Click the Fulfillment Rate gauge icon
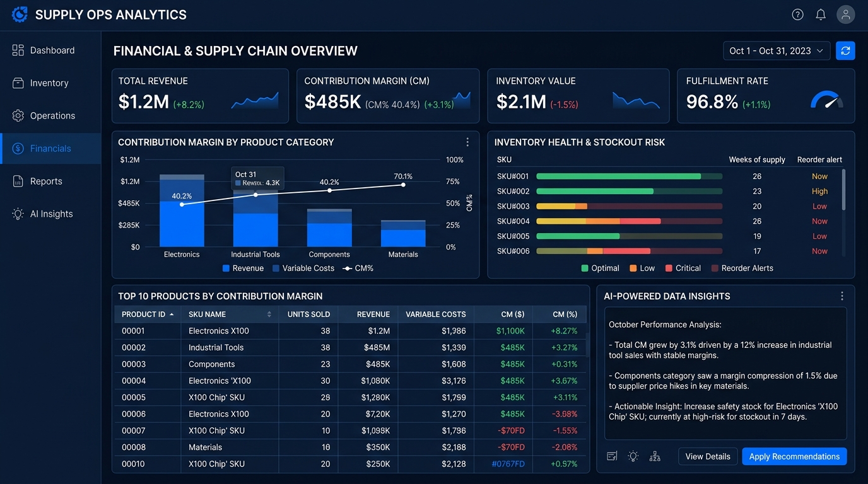Viewport: 868px width, 484px height. (x=826, y=100)
